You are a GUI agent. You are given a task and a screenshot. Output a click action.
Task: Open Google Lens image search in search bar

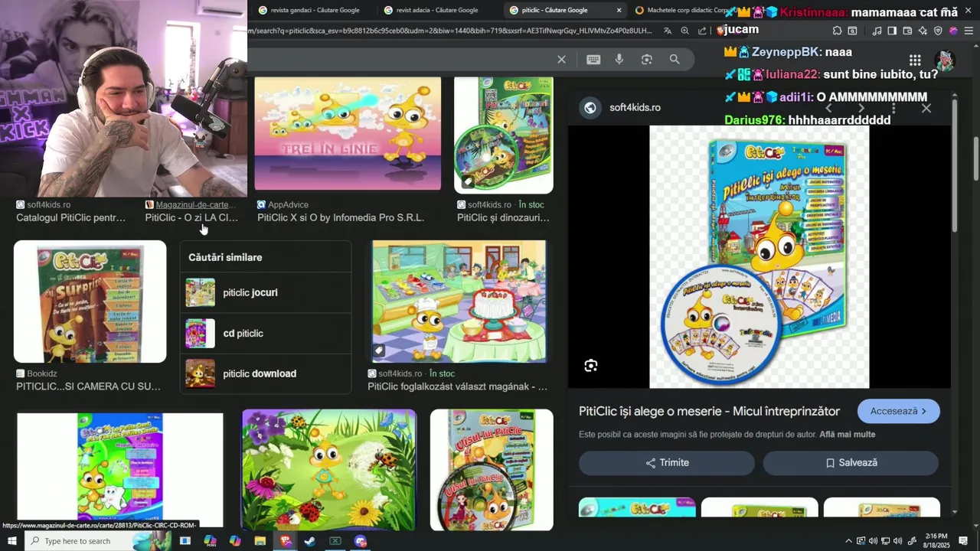coord(647,59)
